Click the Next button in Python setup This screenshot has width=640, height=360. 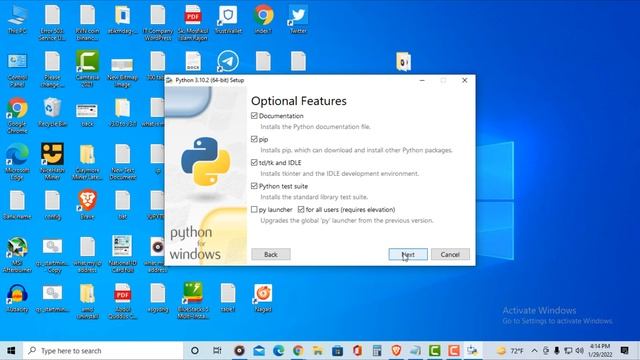click(x=408, y=254)
